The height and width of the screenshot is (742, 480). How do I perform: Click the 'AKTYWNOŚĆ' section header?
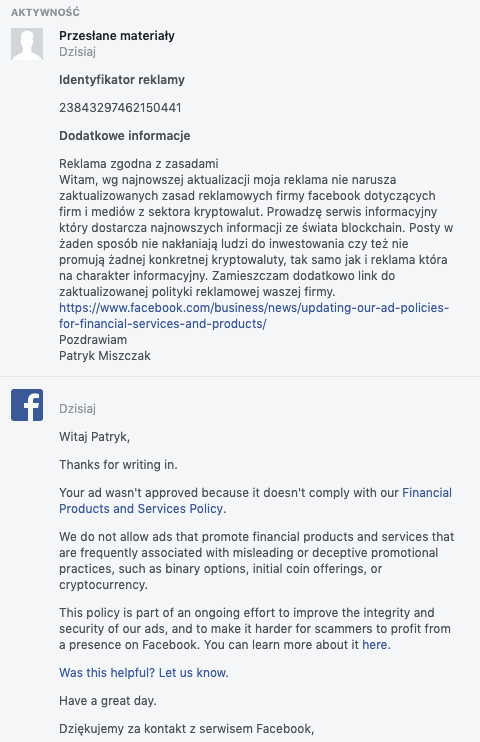(x=45, y=12)
